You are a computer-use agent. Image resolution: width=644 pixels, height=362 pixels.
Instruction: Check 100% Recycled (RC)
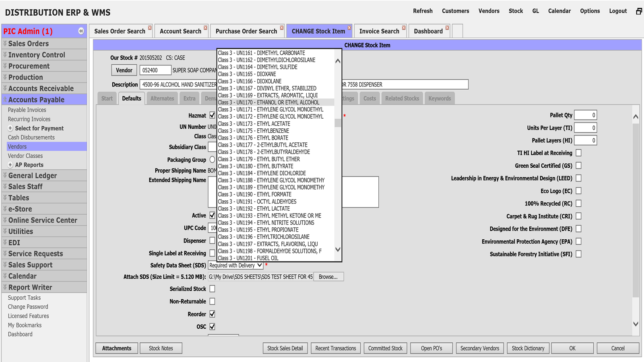coord(578,203)
